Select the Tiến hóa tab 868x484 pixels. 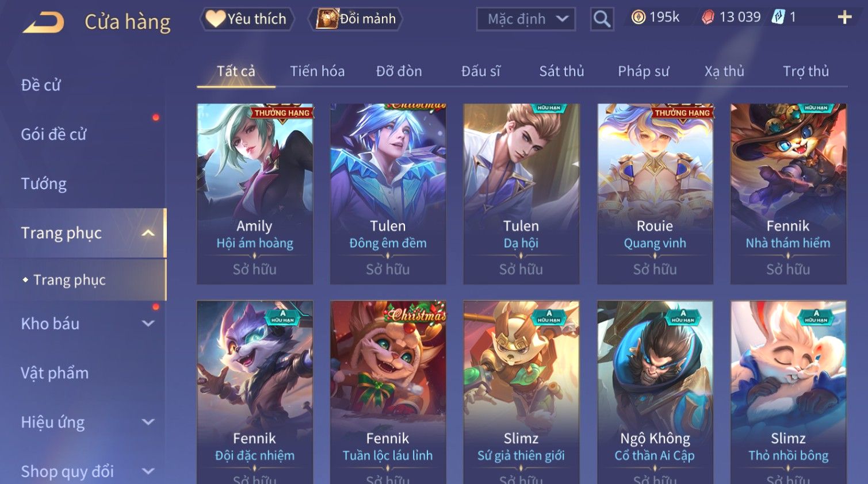coord(317,71)
